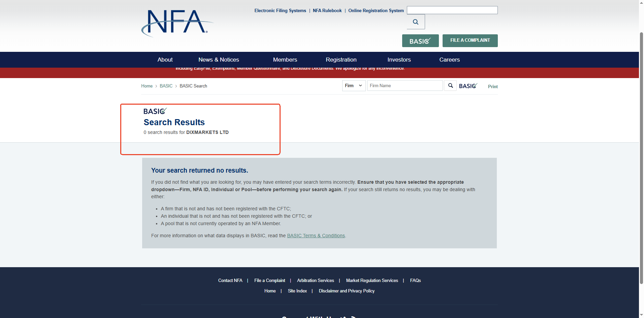Open Arbitration Services in the footer
The width and height of the screenshot is (644, 318).
(x=316, y=280)
